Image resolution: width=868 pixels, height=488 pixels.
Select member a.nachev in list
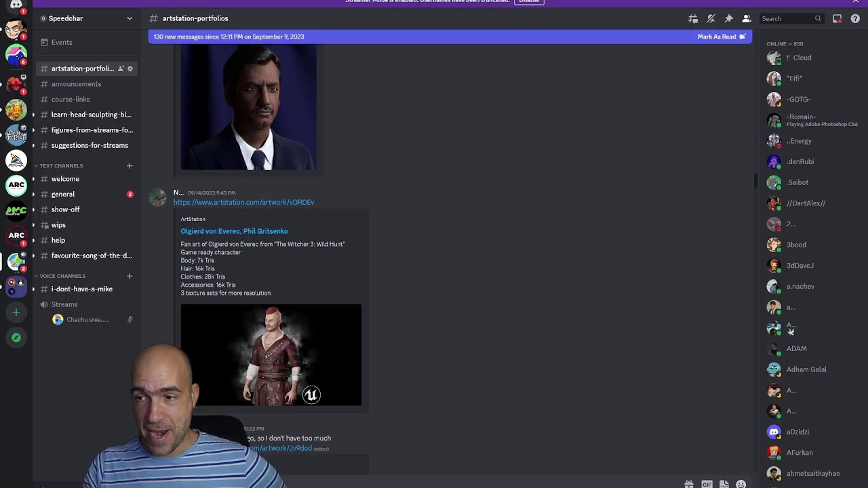tap(810, 287)
